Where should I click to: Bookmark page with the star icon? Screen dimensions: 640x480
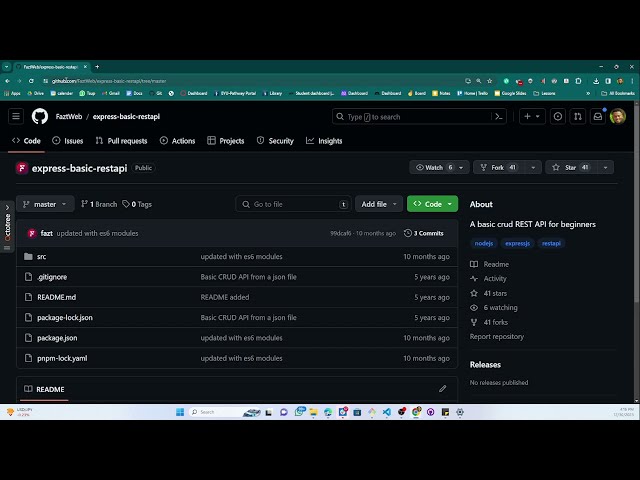point(490,81)
